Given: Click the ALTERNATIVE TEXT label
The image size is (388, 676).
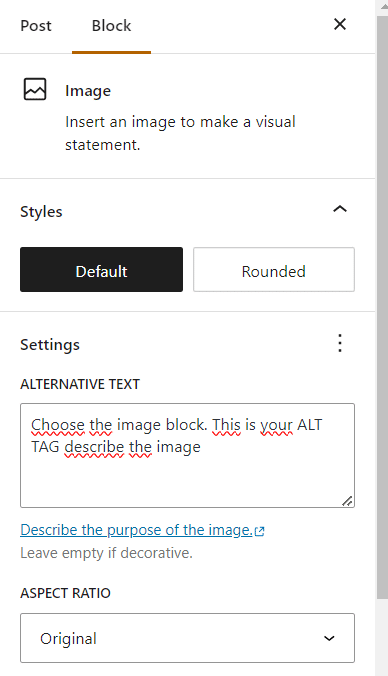Looking at the screenshot, I should (x=80, y=384).
